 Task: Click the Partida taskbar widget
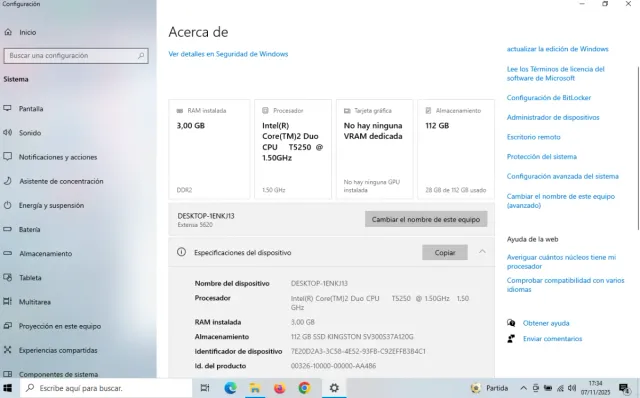pos(489,388)
